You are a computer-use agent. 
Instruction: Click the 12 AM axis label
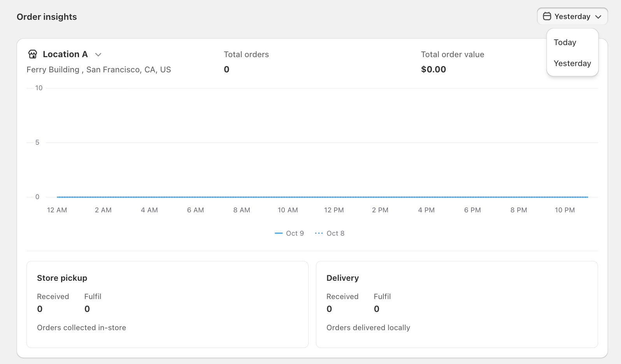click(x=57, y=210)
